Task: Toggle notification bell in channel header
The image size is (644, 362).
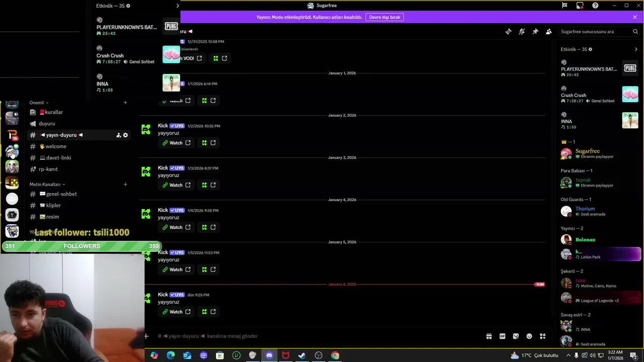Action: coord(522,32)
